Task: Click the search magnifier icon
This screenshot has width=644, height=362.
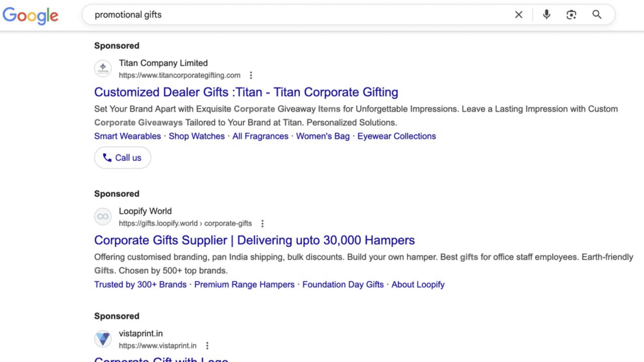Action: (596, 14)
